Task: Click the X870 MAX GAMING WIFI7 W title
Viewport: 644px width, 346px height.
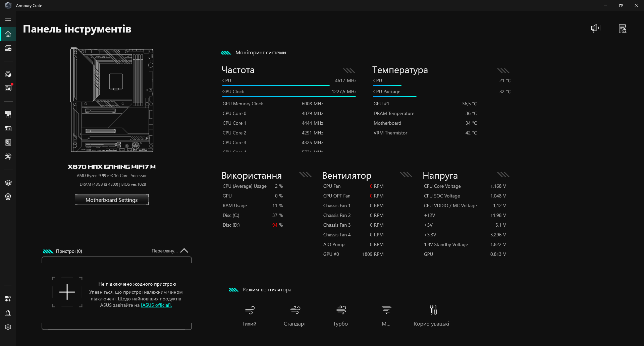Action: [112, 167]
